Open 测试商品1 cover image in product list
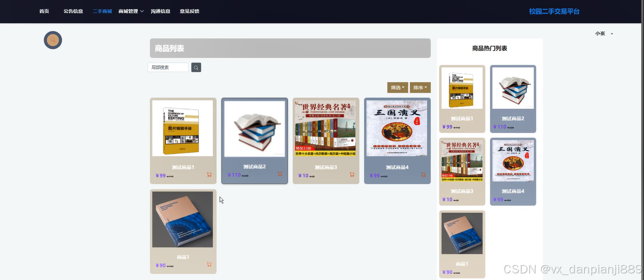644x280 pixels. click(x=182, y=128)
